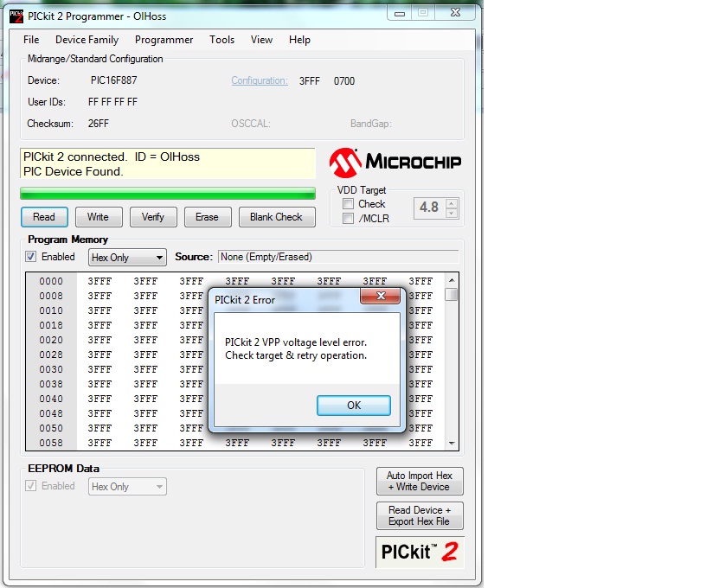
Task: Click address row 0018 in program memory
Action: point(51,325)
